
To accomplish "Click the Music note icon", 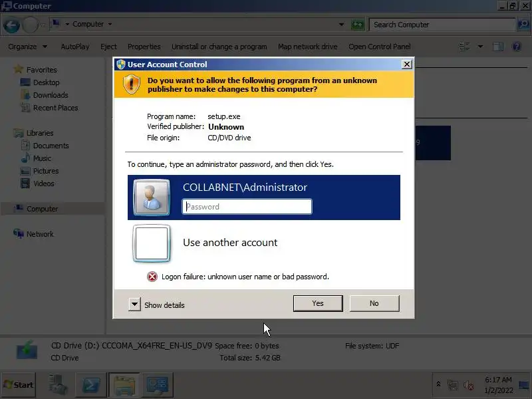I will [x=25, y=158].
